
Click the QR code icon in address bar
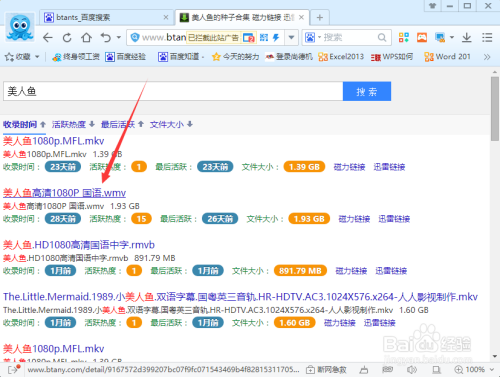click(x=264, y=37)
